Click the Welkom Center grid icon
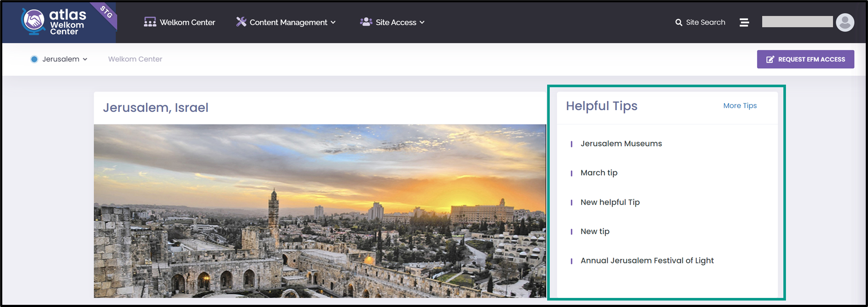 [x=150, y=22]
